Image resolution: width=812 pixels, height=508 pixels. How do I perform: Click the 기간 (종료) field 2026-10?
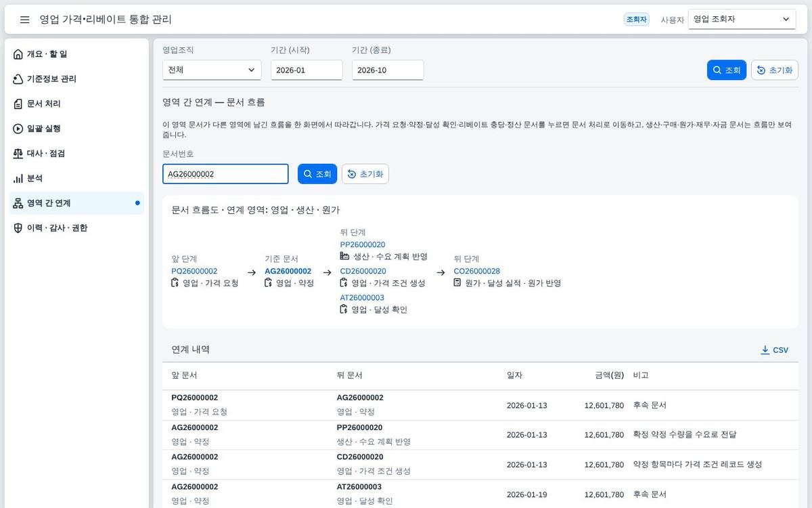388,70
